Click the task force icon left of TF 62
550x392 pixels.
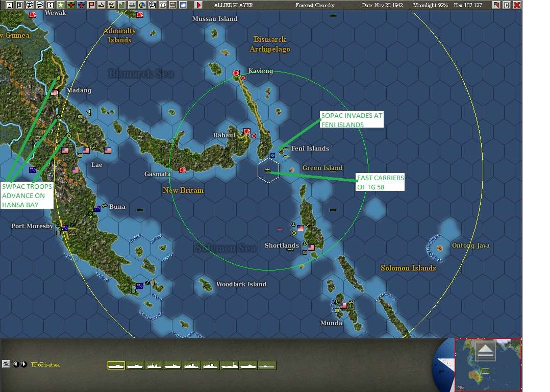(6, 364)
